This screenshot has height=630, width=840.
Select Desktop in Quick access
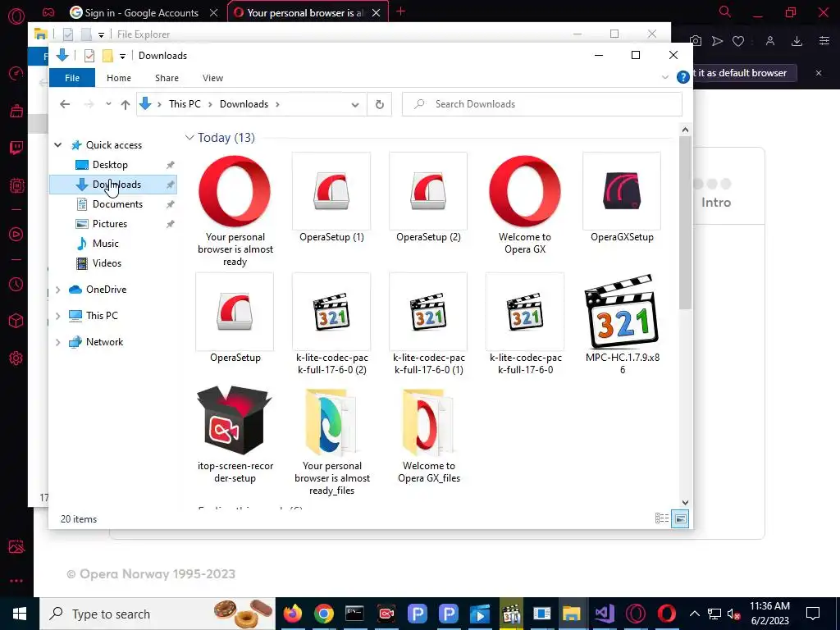point(110,164)
